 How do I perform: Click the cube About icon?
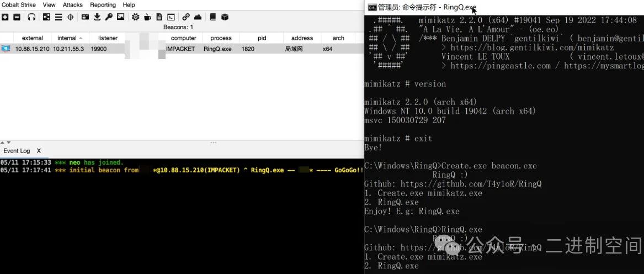[x=225, y=17]
